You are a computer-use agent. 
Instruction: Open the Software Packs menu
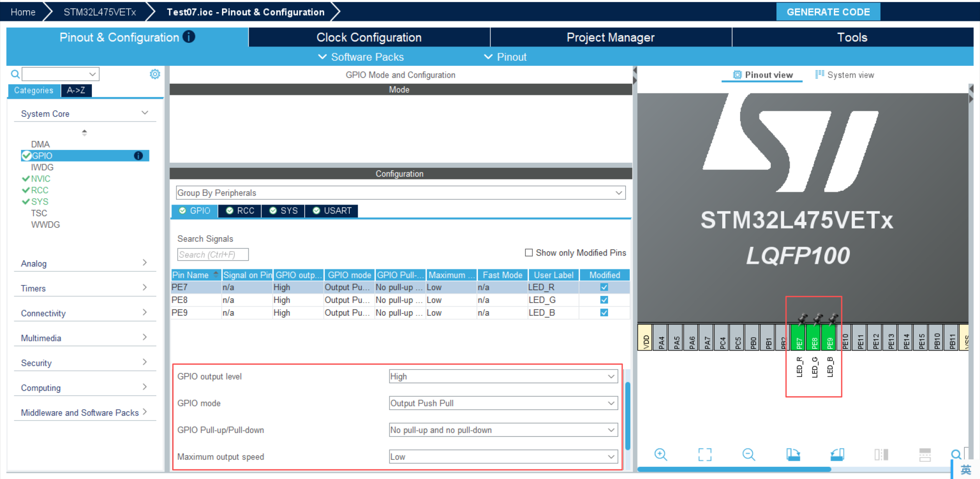tap(361, 57)
